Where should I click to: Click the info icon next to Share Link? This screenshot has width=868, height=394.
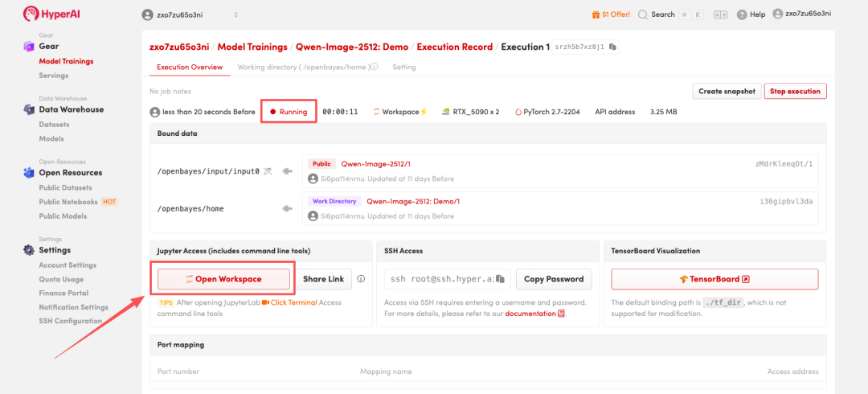click(361, 279)
